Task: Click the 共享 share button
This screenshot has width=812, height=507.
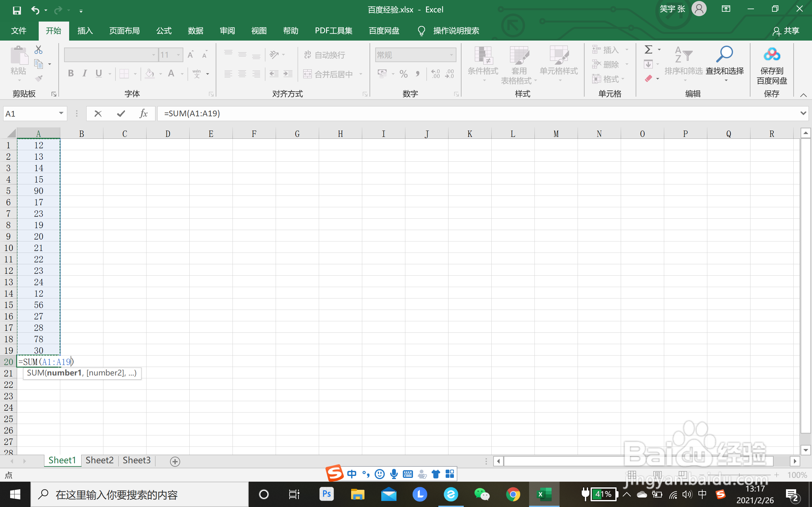Action: (786, 31)
